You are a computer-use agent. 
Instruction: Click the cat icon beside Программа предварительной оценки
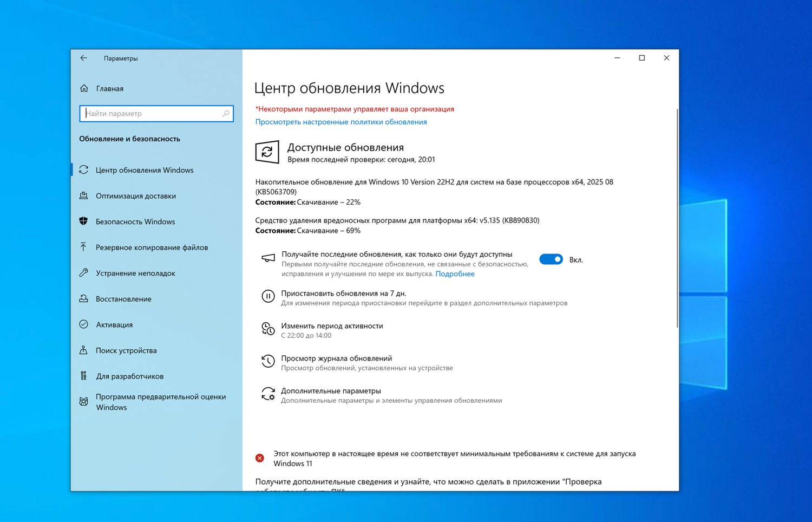83,402
